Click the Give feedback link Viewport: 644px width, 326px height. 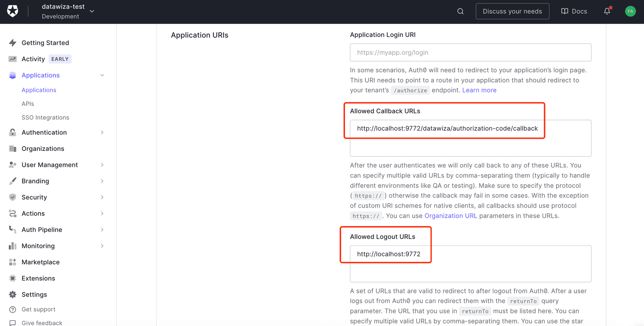coord(42,323)
